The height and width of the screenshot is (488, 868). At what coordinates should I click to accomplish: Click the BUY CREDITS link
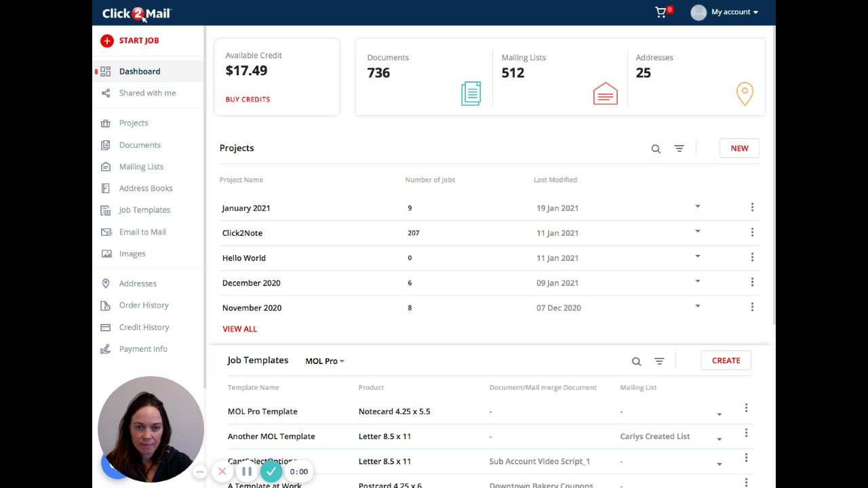pyautogui.click(x=248, y=99)
